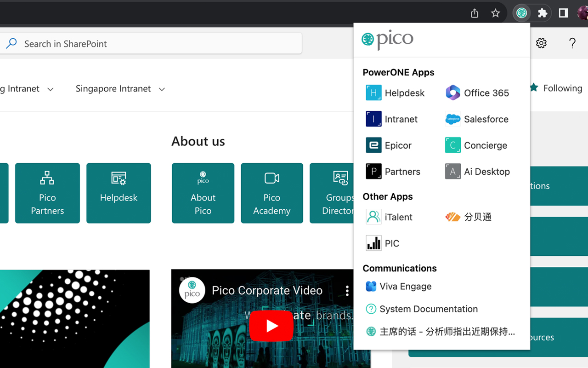Viewport: 588px width, 368px height.
Task: Open the Partners app icon in popup
Action: point(373,172)
